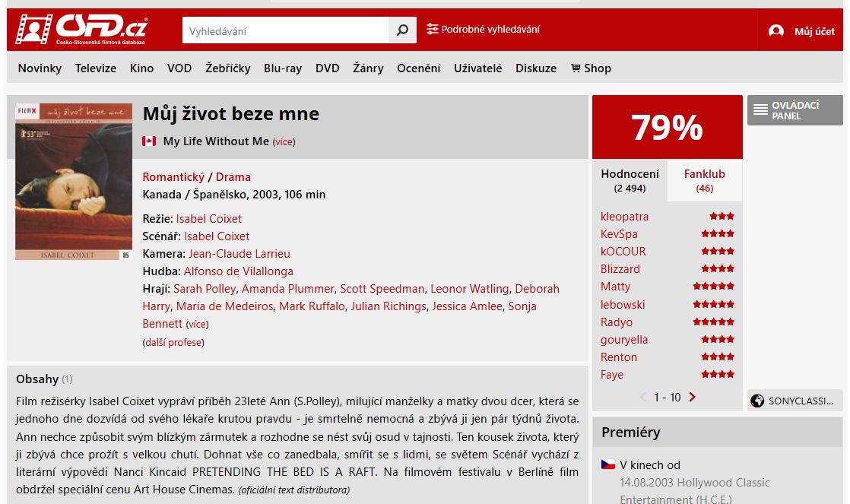The width and height of the screenshot is (850, 504).
Task: Open director Isabel Coixet's page
Action: tap(209, 219)
